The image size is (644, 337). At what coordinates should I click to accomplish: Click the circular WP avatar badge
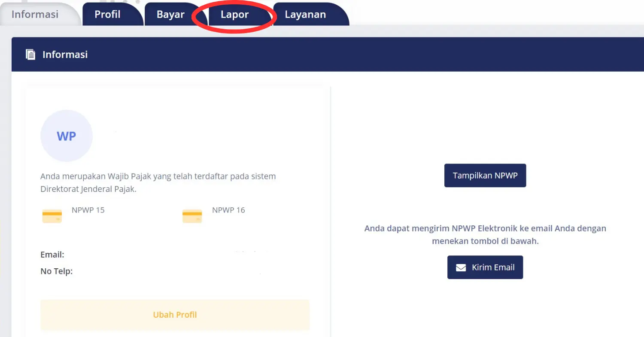coord(66,135)
